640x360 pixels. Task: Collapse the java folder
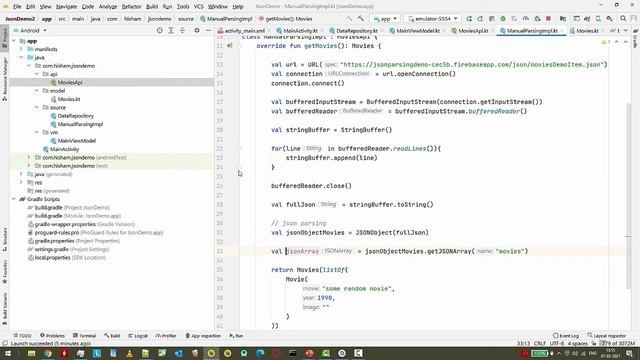tap(21, 58)
